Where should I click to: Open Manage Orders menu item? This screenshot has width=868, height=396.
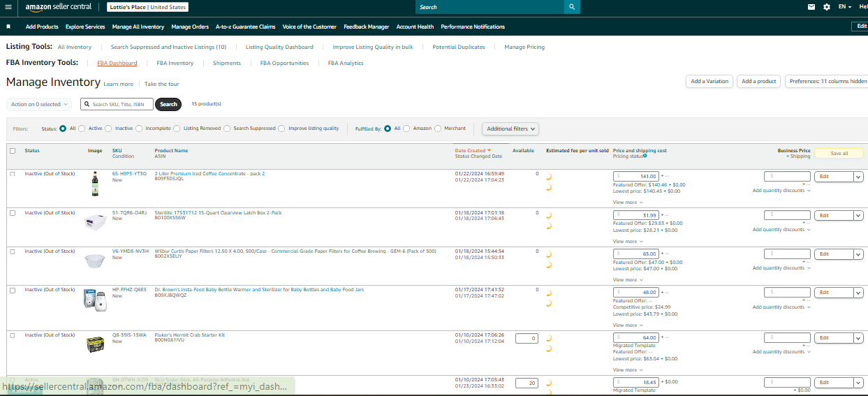point(190,27)
